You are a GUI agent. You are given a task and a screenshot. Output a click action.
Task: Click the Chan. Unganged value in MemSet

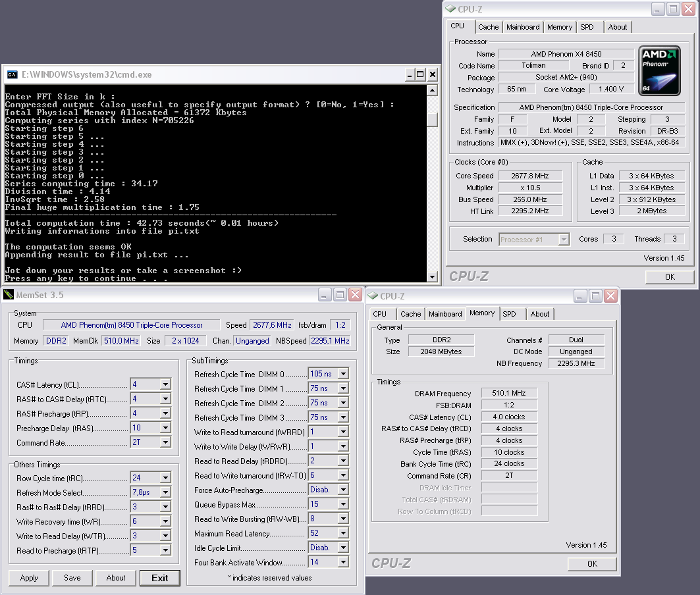(x=252, y=341)
